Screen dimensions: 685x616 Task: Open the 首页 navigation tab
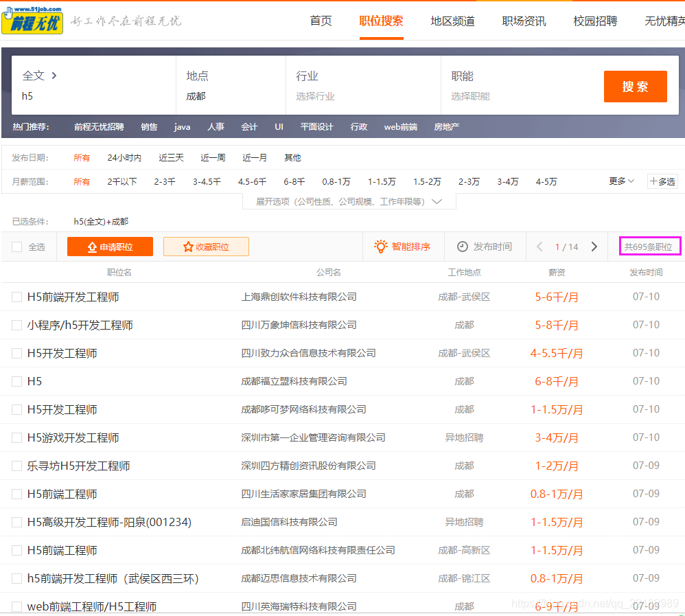pos(321,21)
